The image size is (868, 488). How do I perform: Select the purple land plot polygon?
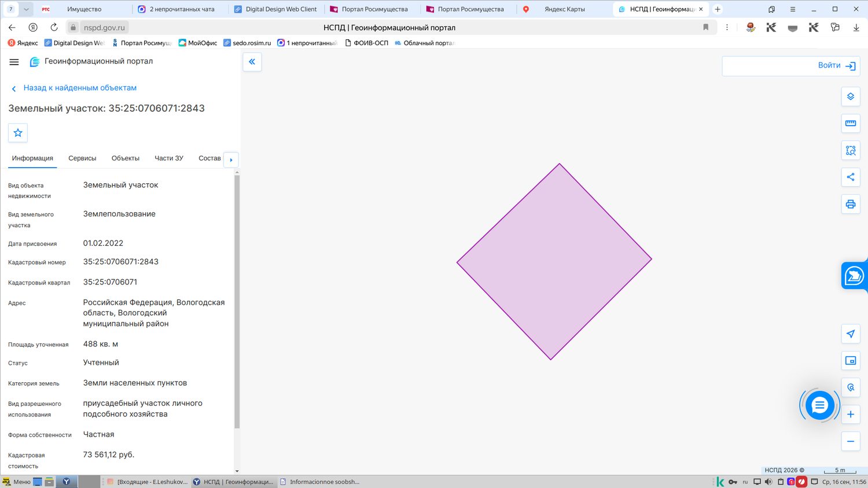pyautogui.click(x=554, y=261)
